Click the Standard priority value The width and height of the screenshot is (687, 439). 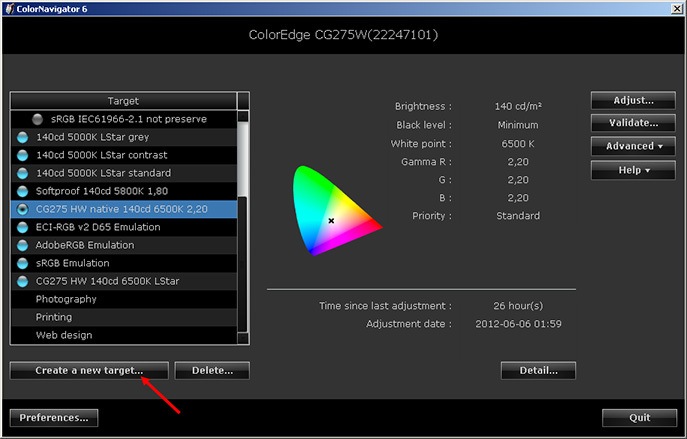[518, 216]
